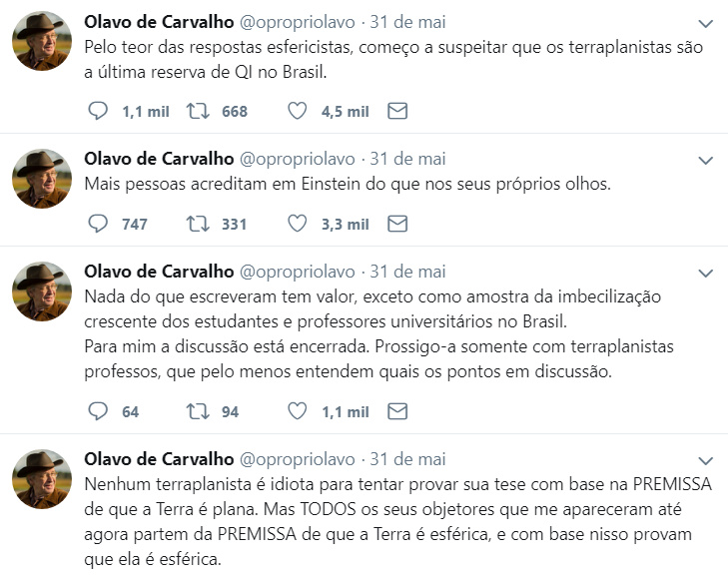The height and width of the screenshot is (580, 728).
Task: Click the profile avatar on the third tweet
Action: (x=42, y=291)
